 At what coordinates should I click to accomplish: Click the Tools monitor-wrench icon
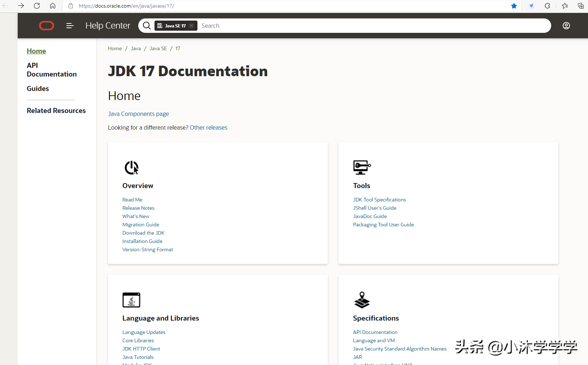(362, 168)
